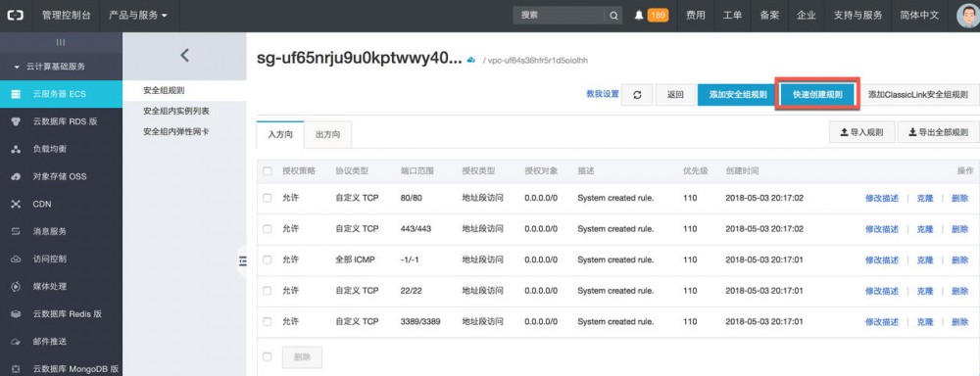Open 管理控制台 in top bar
Screen dimensions: 980x376
[66, 16]
